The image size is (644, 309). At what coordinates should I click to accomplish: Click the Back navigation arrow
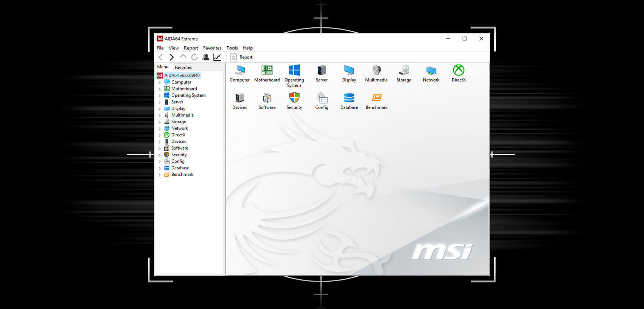click(x=161, y=57)
